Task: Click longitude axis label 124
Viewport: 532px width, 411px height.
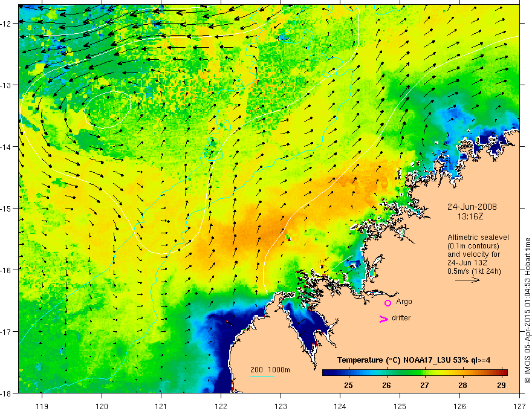Action: coord(340,406)
